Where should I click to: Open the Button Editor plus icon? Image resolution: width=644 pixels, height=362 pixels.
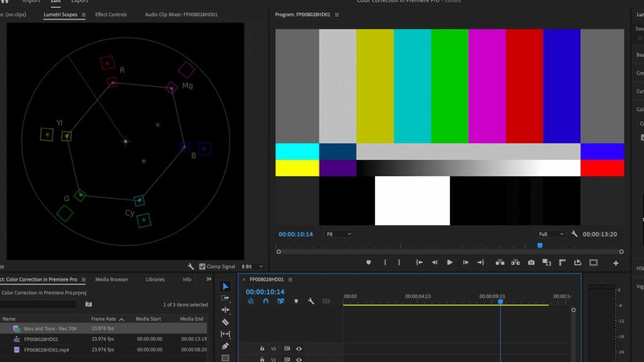point(616,263)
